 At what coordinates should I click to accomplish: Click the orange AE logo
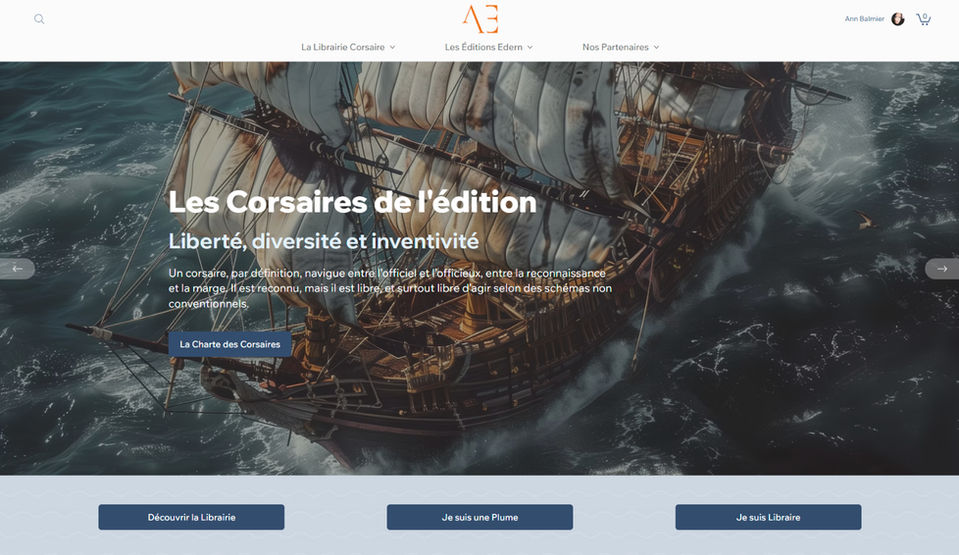pyautogui.click(x=481, y=19)
